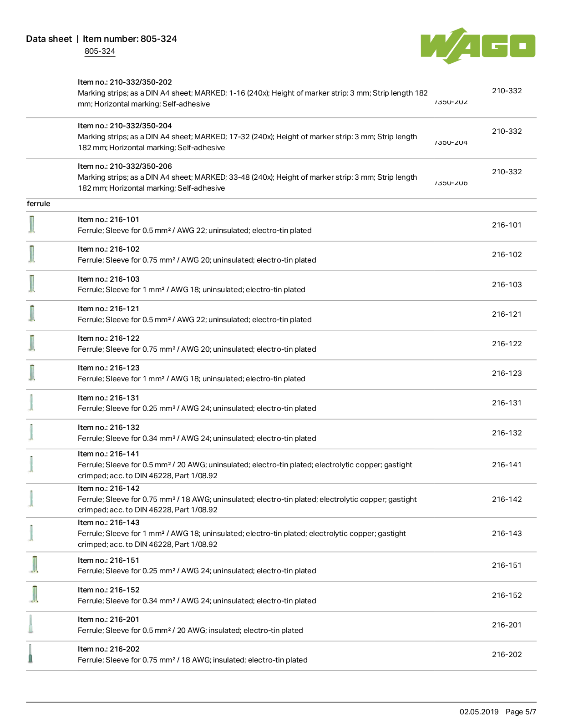Select the 'Item no.: 216-132' heading
The width and height of the screenshot is (563, 728).
(x=109, y=427)
